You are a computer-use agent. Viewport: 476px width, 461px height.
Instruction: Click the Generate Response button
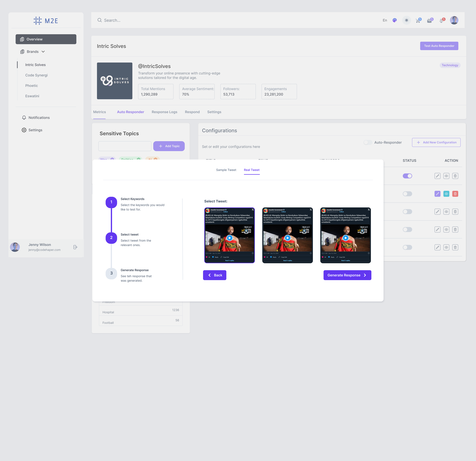click(347, 275)
